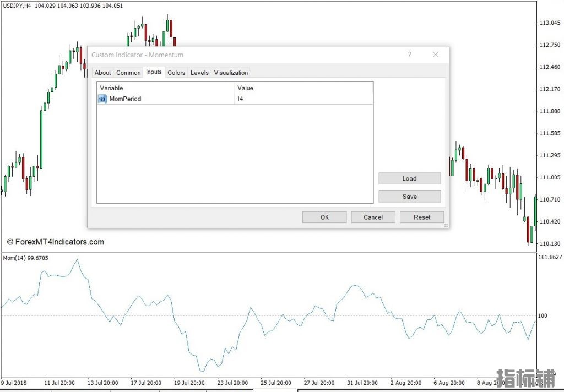Reset the indicator inputs
The image size is (564, 392).
[x=421, y=217]
